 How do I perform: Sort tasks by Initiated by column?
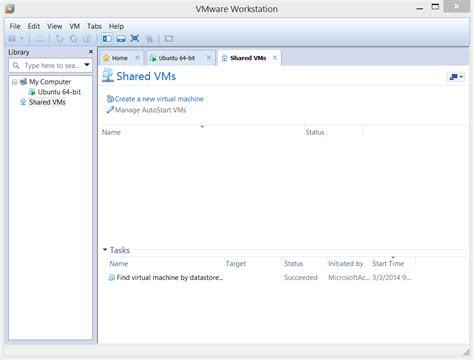(345, 264)
